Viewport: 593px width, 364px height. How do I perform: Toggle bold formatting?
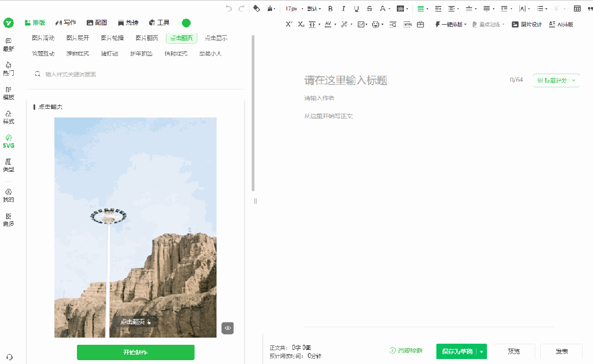[x=330, y=8]
